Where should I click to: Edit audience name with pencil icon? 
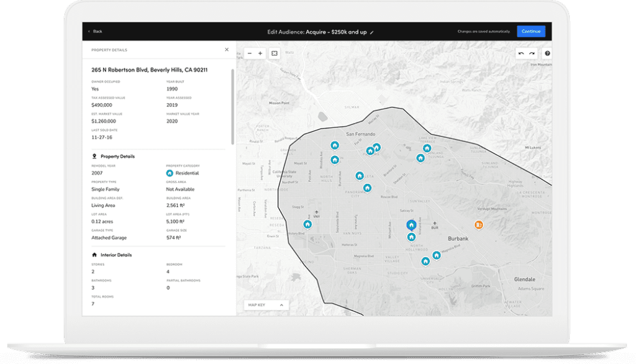[372, 32]
